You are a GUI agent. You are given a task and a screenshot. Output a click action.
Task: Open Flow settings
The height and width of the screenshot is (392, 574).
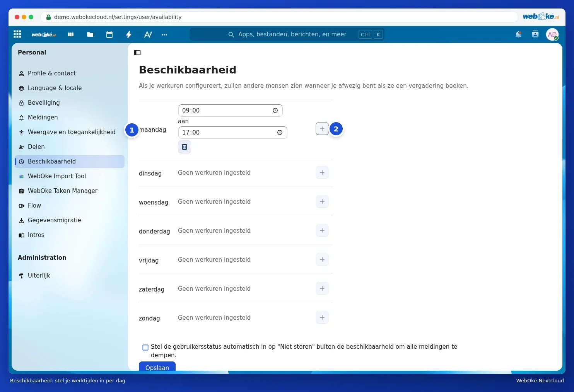(70, 206)
